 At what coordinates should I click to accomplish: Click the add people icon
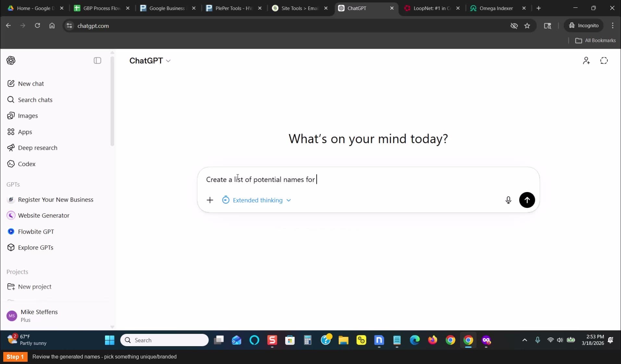coord(586,61)
